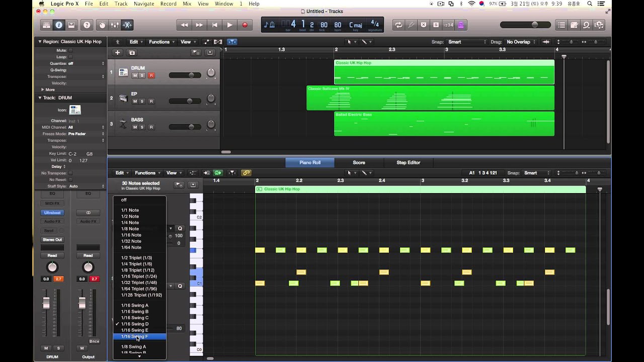Screen dimensions: 644x362
Task: Disable record on the DRUM track
Action: [151, 75]
